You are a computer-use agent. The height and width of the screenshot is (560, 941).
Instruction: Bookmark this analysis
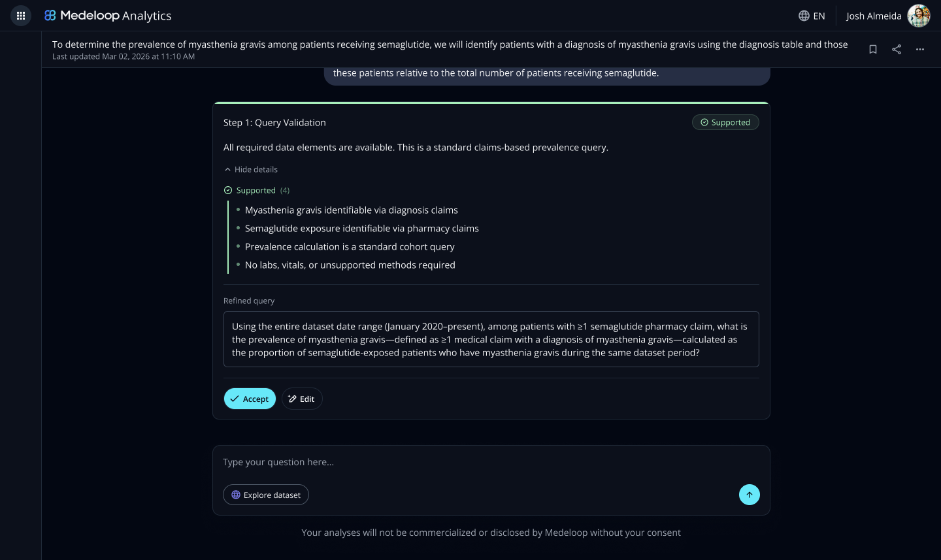pyautogui.click(x=873, y=50)
